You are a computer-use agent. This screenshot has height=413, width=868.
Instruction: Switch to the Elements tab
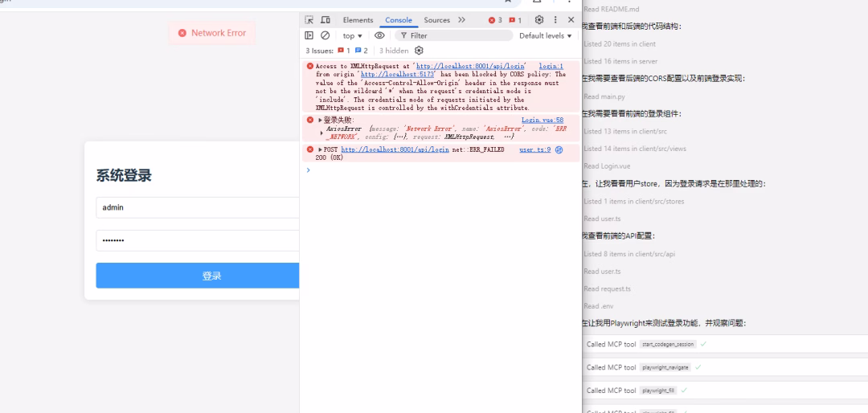pos(358,20)
